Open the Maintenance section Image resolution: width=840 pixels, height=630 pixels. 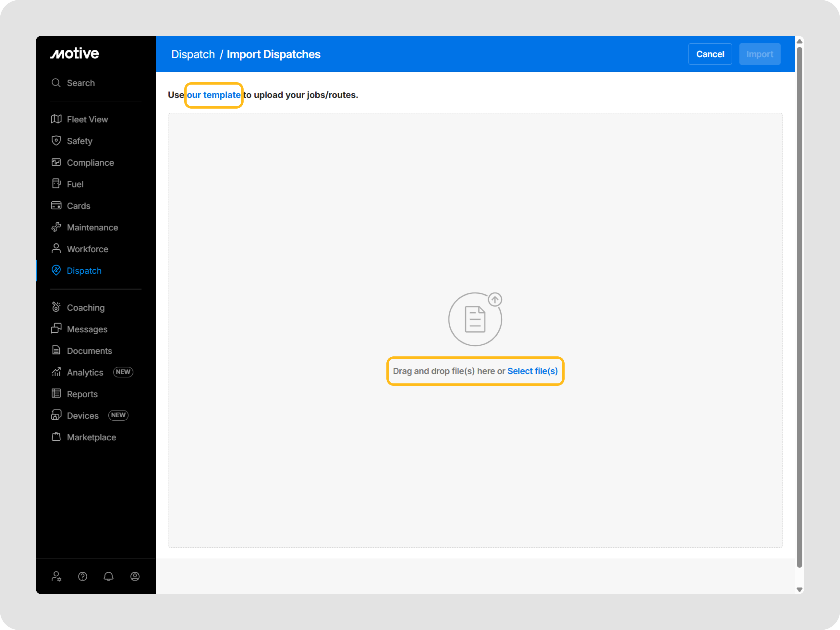92,227
